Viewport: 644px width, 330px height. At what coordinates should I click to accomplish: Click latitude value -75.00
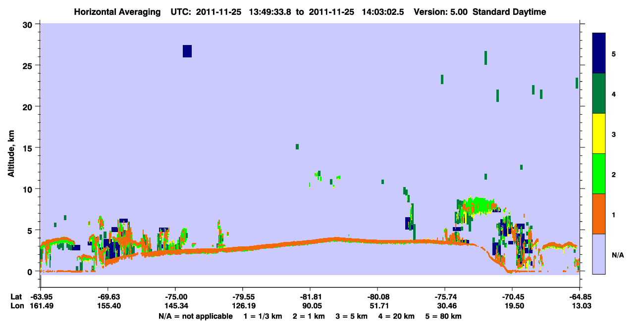tap(175, 297)
